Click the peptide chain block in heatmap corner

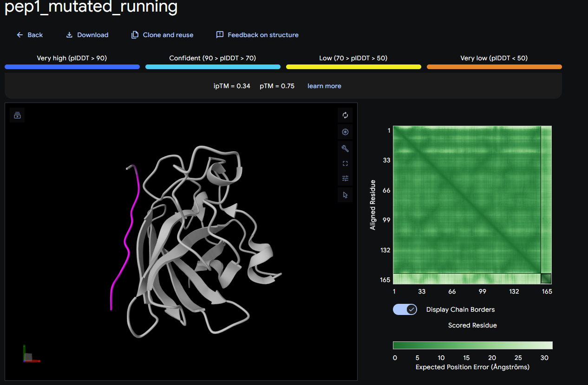(546, 278)
